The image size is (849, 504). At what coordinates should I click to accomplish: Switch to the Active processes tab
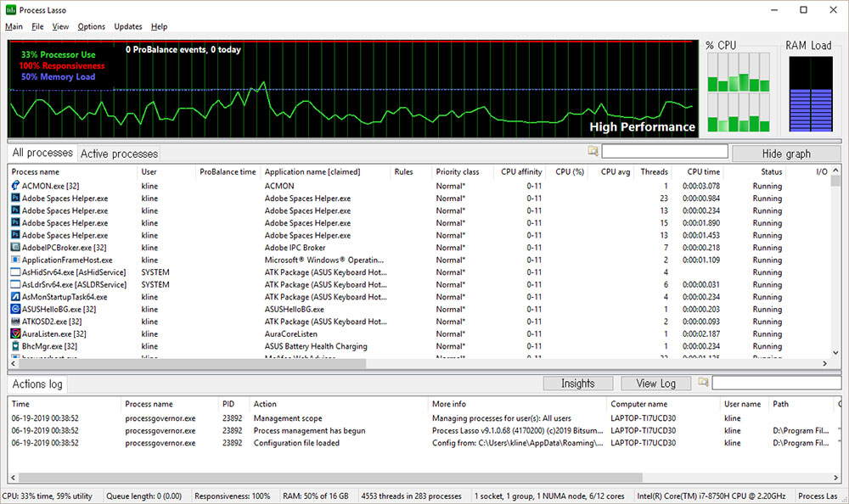(118, 154)
